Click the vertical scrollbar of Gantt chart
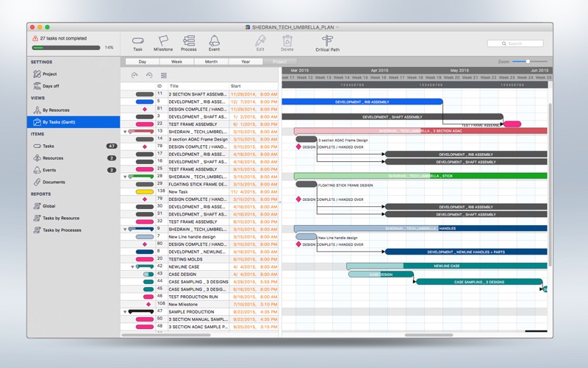 tap(550, 184)
